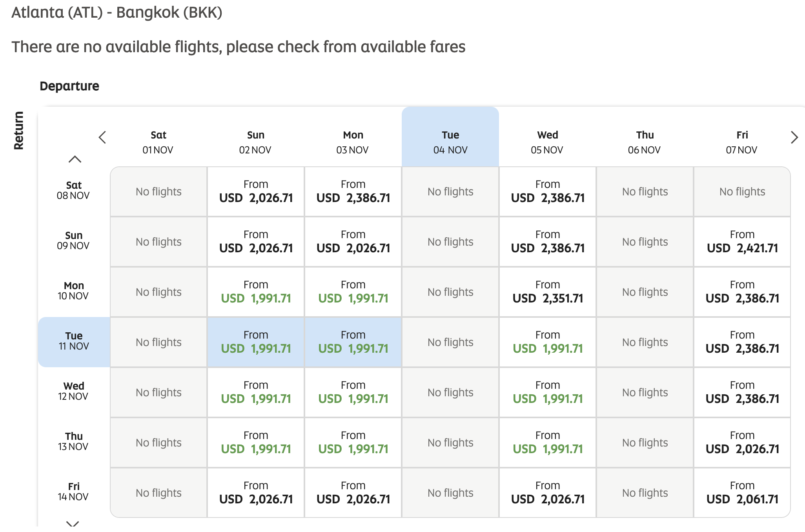Click No flights cell Thu 06 Nov / Fri 14 Nov
The width and height of the screenshot is (805, 532).
645,493
